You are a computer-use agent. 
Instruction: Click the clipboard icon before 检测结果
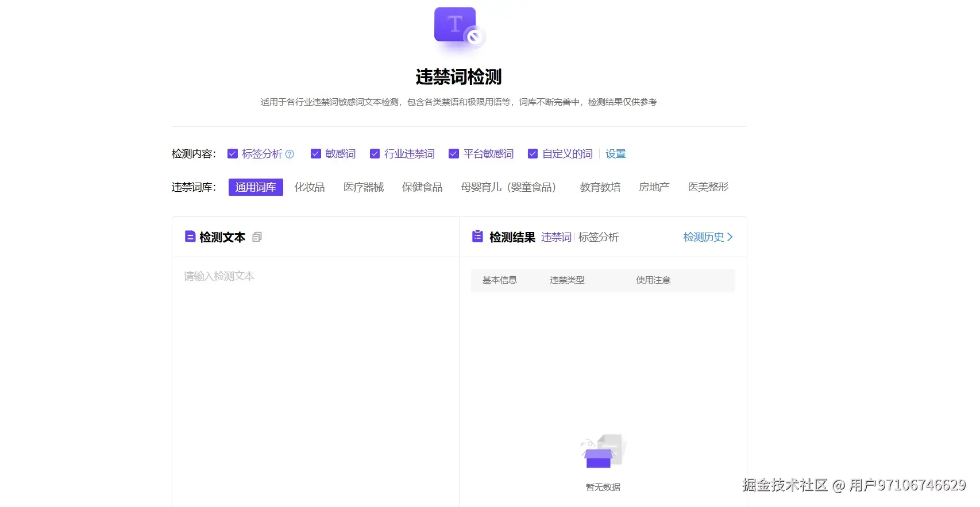477,237
